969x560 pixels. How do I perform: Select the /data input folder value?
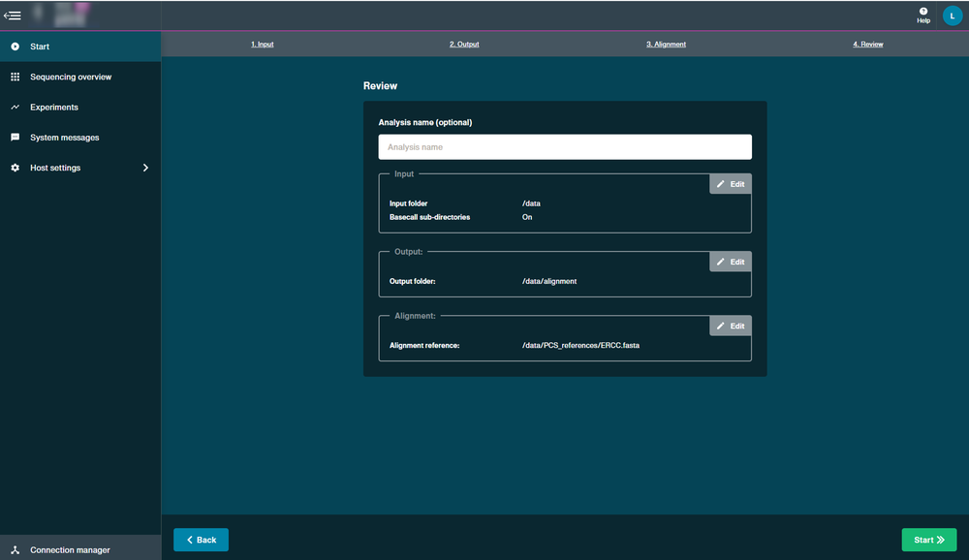click(x=531, y=203)
